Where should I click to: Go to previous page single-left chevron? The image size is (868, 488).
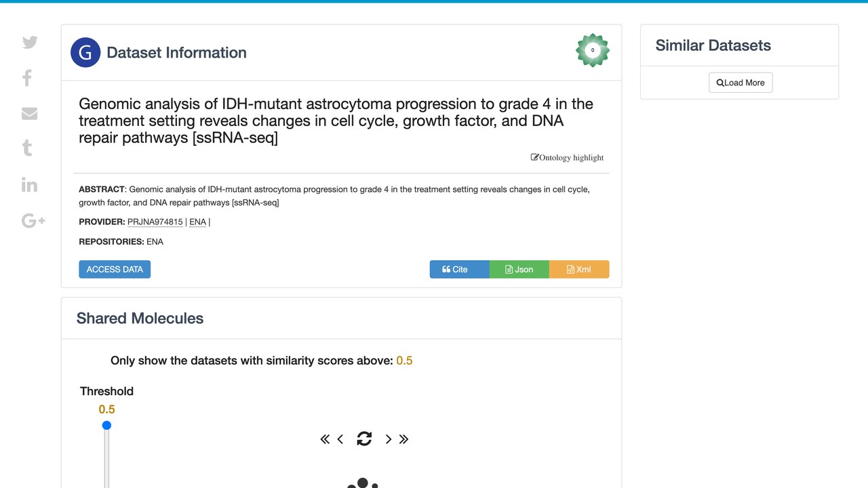point(340,439)
